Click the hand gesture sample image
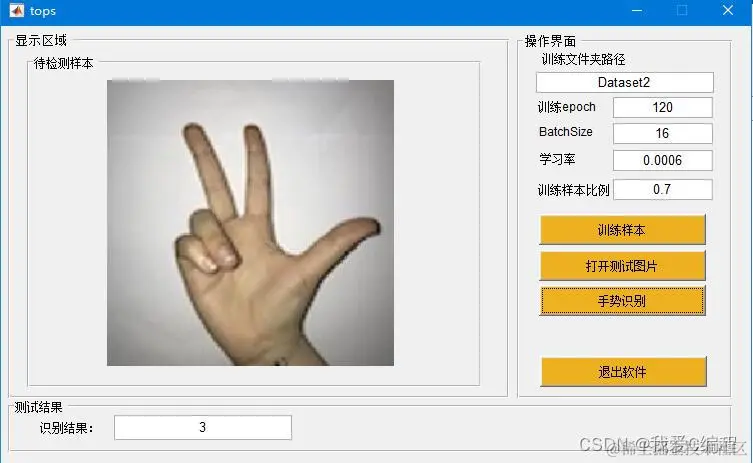 (250, 223)
